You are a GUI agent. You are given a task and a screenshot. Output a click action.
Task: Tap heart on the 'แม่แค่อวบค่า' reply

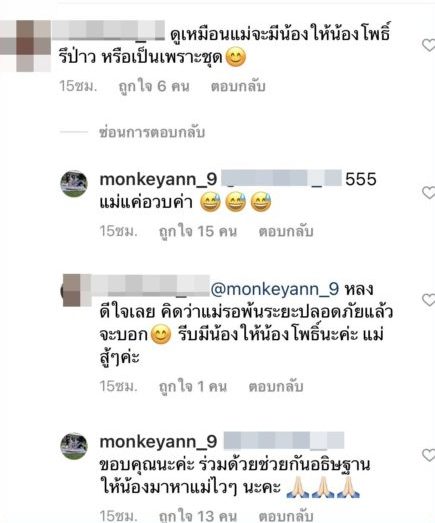pos(429,193)
